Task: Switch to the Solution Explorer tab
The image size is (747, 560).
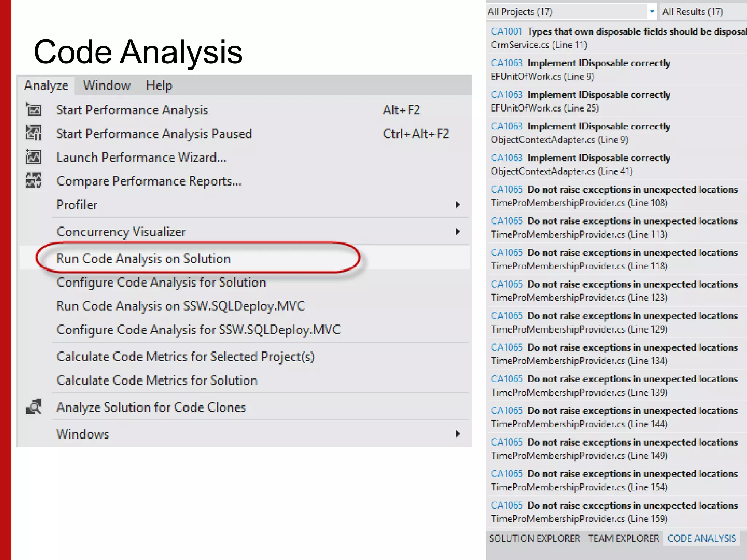Action: tap(534, 538)
